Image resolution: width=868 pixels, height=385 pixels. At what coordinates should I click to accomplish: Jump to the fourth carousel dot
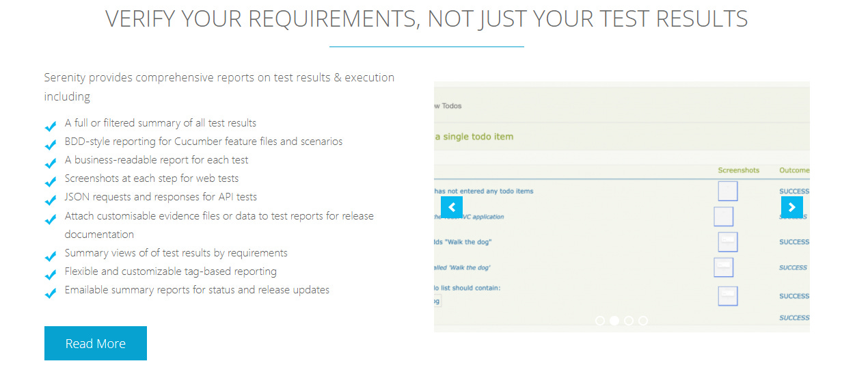[643, 320]
